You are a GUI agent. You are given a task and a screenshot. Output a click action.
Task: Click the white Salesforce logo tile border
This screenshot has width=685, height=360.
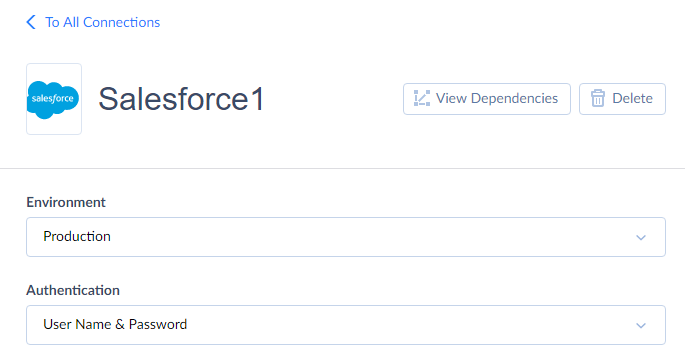click(54, 66)
